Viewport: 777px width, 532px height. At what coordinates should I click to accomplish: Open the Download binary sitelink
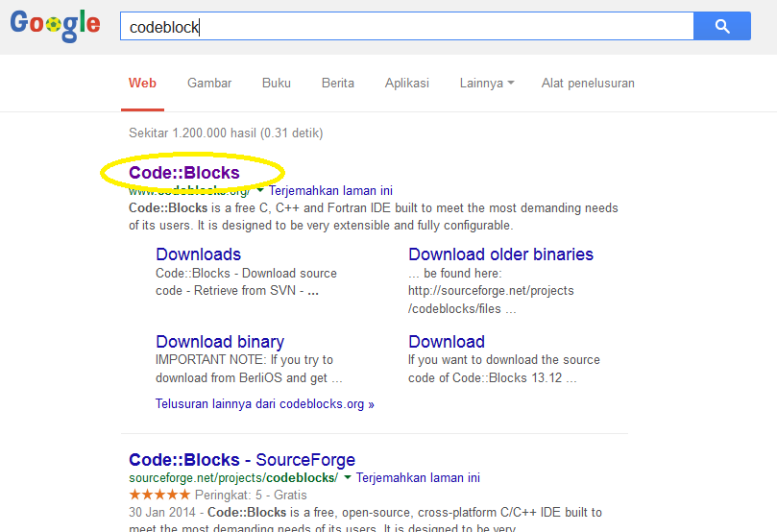(x=220, y=342)
